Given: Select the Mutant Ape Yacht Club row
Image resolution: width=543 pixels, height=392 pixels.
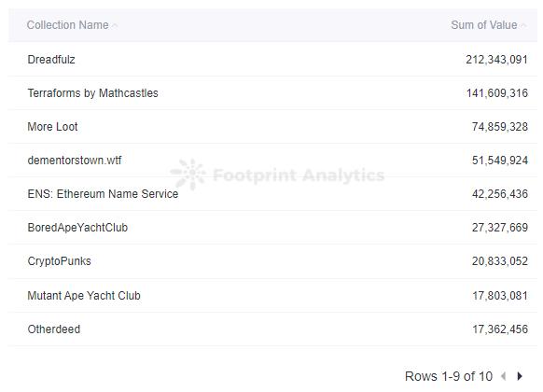Looking at the screenshot, I should (272, 295).
